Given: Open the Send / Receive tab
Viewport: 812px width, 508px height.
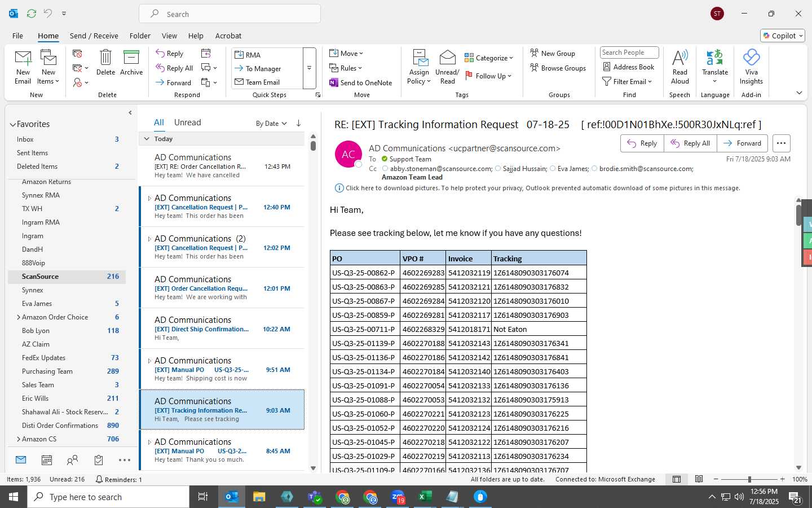Looking at the screenshot, I should click(x=94, y=36).
